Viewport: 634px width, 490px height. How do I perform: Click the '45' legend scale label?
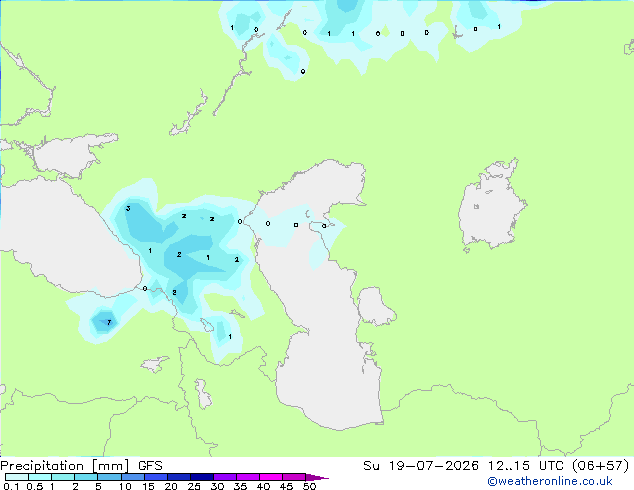point(286,486)
